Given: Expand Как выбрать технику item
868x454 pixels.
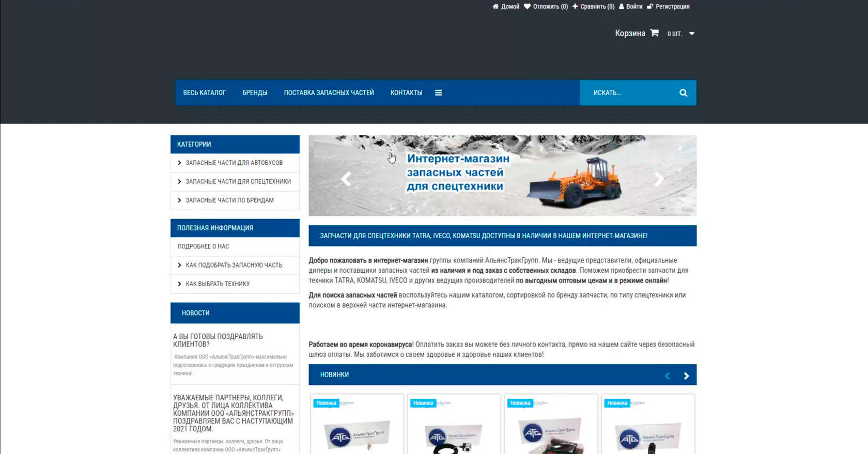Looking at the screenshot, I should click(x=235, y=284).
